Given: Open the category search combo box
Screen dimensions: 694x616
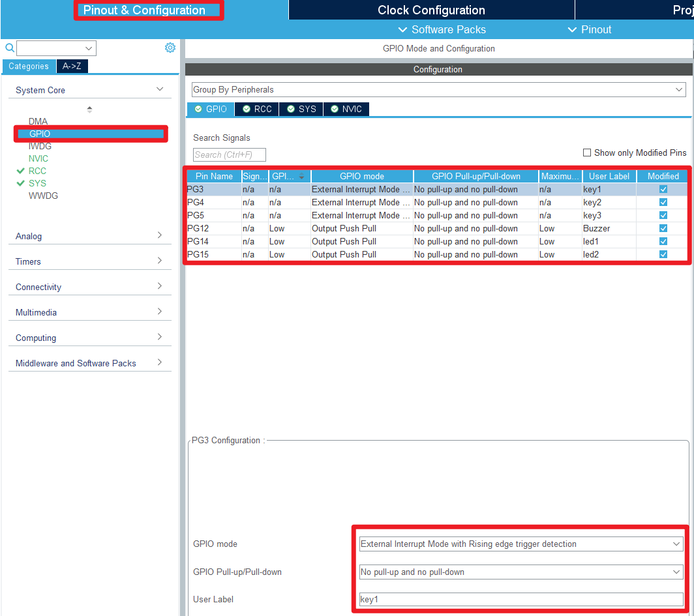Looking at the screenshot, I should pos(57,48).
